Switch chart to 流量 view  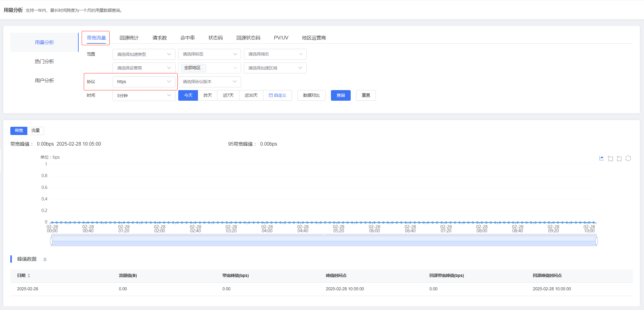tap(36, 131)
